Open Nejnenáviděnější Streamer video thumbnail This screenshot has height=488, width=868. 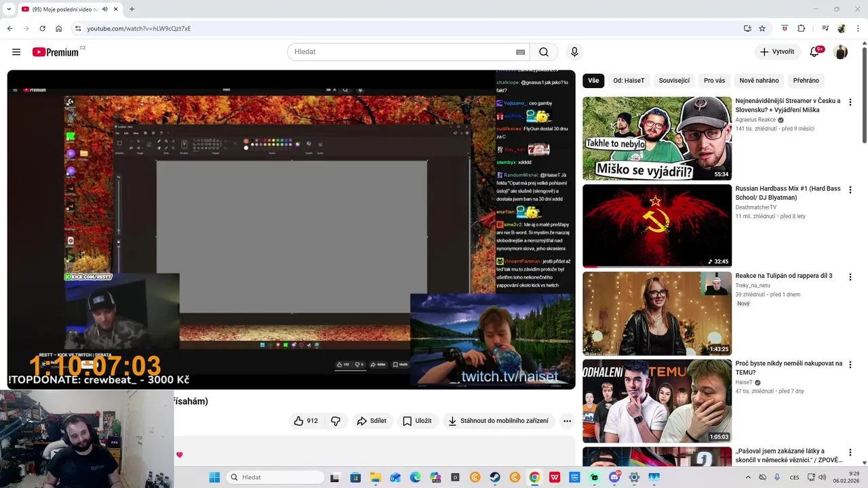657,138
